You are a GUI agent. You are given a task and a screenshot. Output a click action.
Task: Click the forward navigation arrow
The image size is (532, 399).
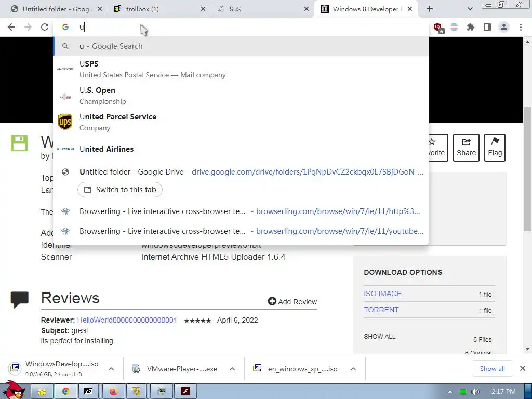28,27
